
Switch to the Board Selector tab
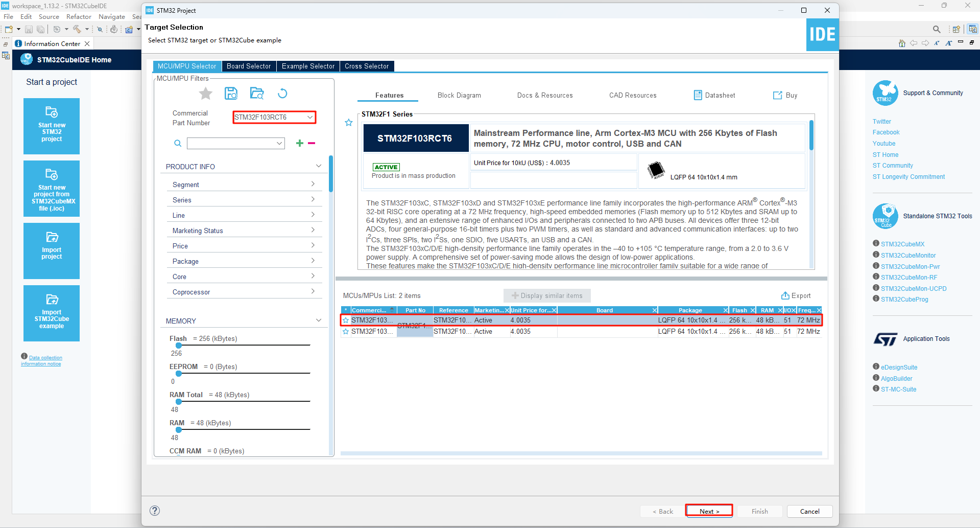coord(249,66)
